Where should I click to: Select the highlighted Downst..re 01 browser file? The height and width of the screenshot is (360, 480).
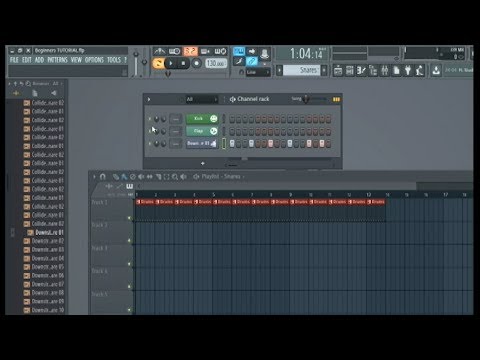coord(46,232)
